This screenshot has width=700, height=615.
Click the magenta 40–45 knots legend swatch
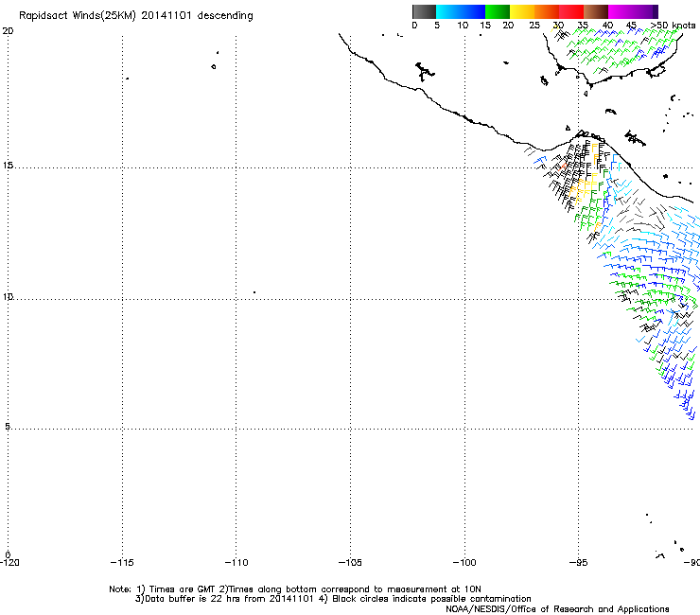[x=621, y=11]
